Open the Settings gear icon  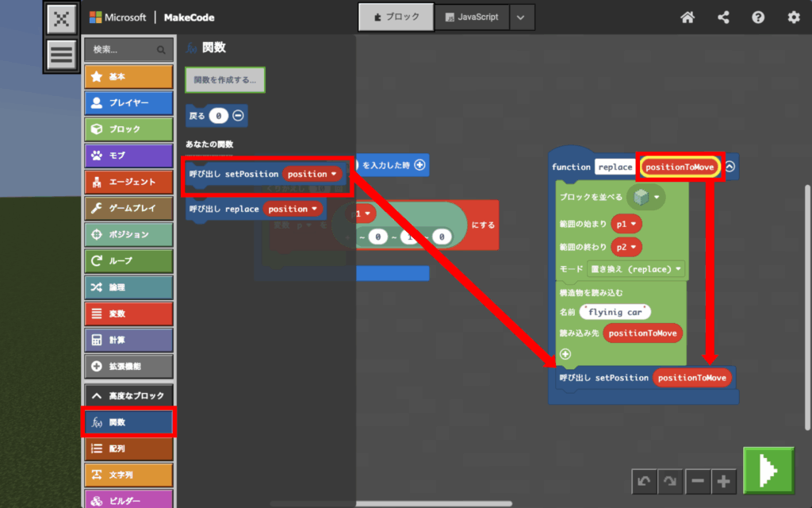(x=793, y=17)
